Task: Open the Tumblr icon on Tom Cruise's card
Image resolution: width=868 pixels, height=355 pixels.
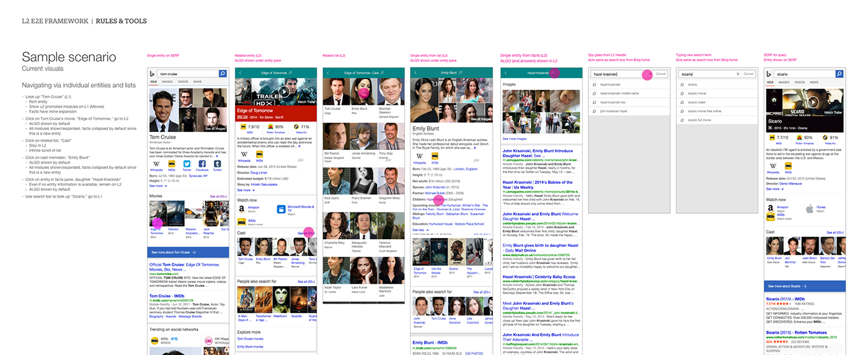Action: [217, 164]
